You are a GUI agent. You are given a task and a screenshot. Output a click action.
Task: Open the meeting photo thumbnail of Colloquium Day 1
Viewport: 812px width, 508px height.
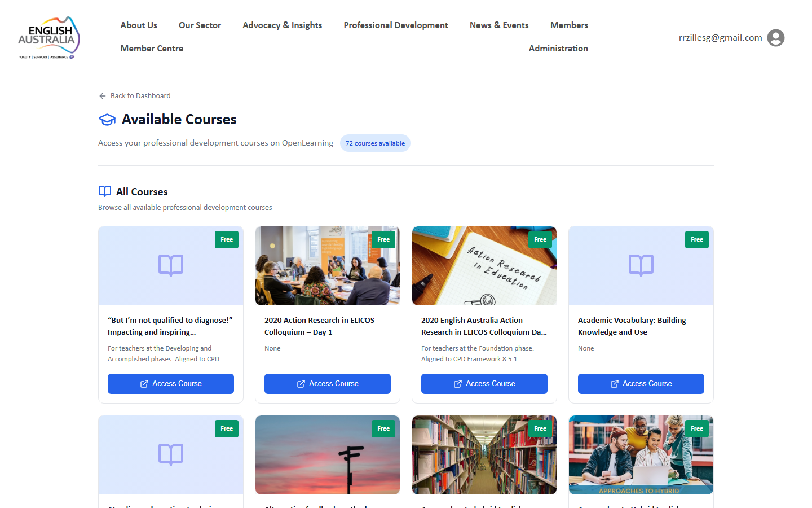point(328,266)
